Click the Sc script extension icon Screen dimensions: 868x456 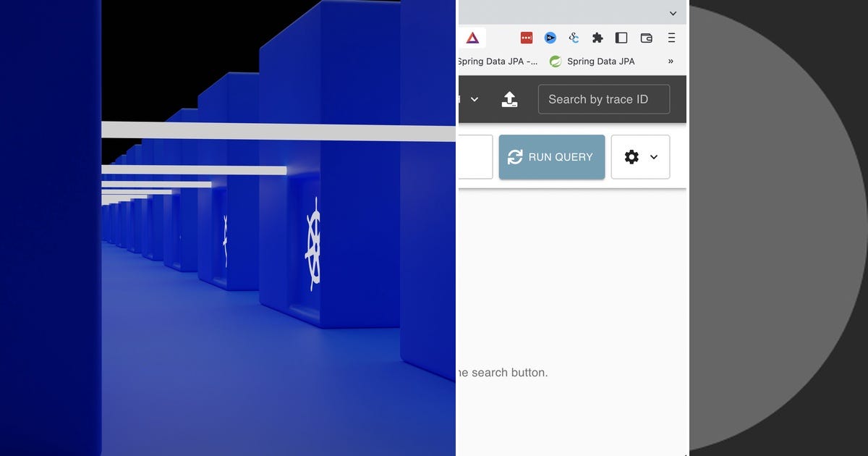574,37
